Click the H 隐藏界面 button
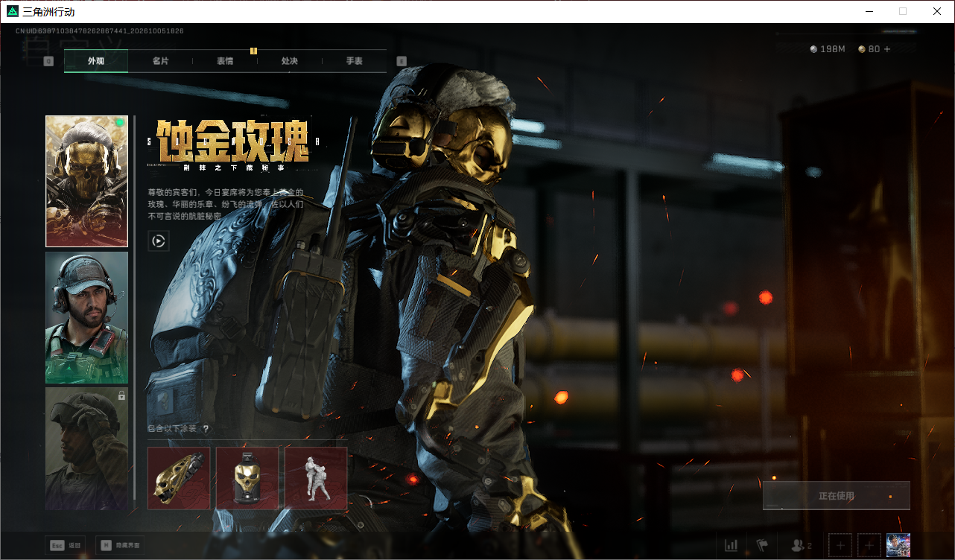Screen dimensions: 955x560 point(120,546)
